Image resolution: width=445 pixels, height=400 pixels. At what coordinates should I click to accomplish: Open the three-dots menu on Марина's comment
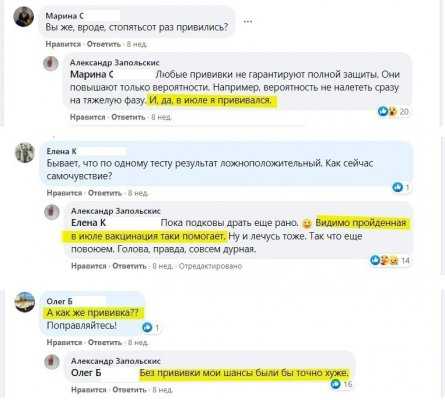pos(247,22)
